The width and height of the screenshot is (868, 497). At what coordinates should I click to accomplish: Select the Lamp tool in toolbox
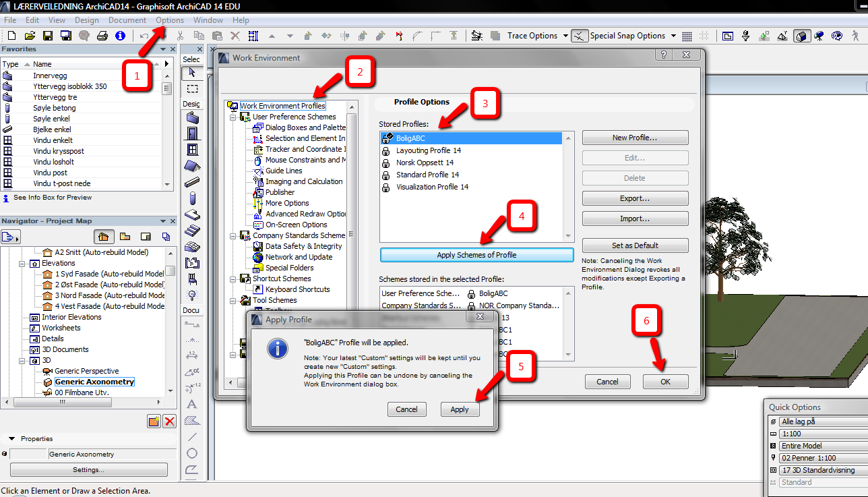[192, 295]
